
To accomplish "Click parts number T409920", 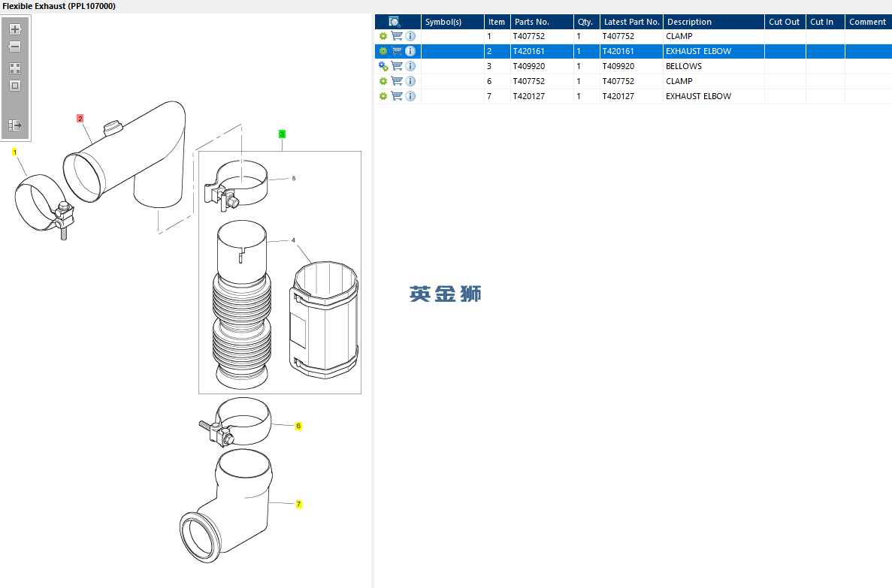I will coord(528,66).
